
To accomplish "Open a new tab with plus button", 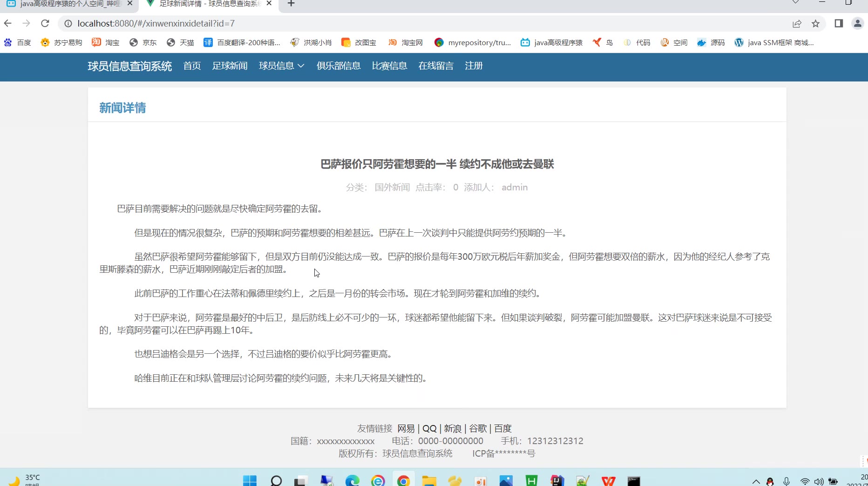I will (x=291, y=4).
